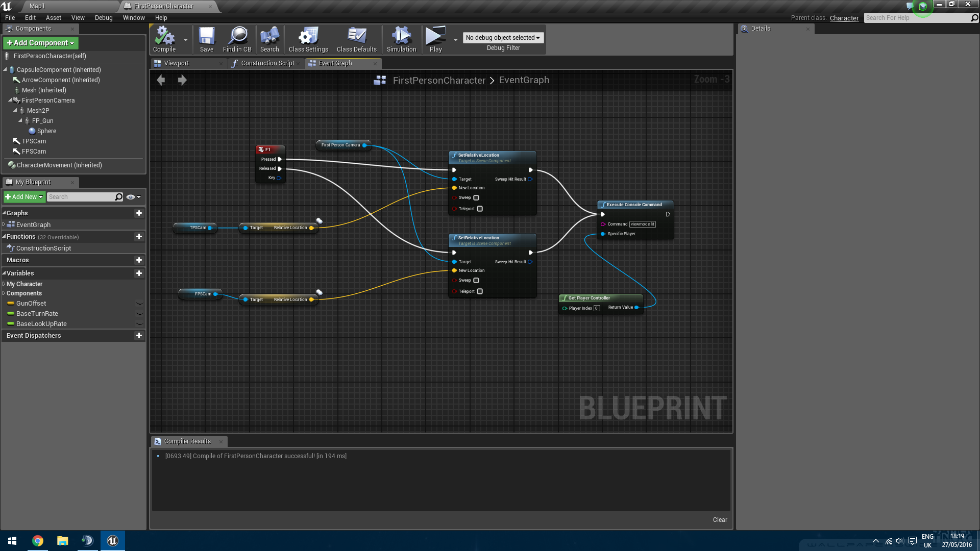The image size is (980, 551).
Task: Start Simulation from the toolbar
Action: pyautogui.click(x=401, y=39)
